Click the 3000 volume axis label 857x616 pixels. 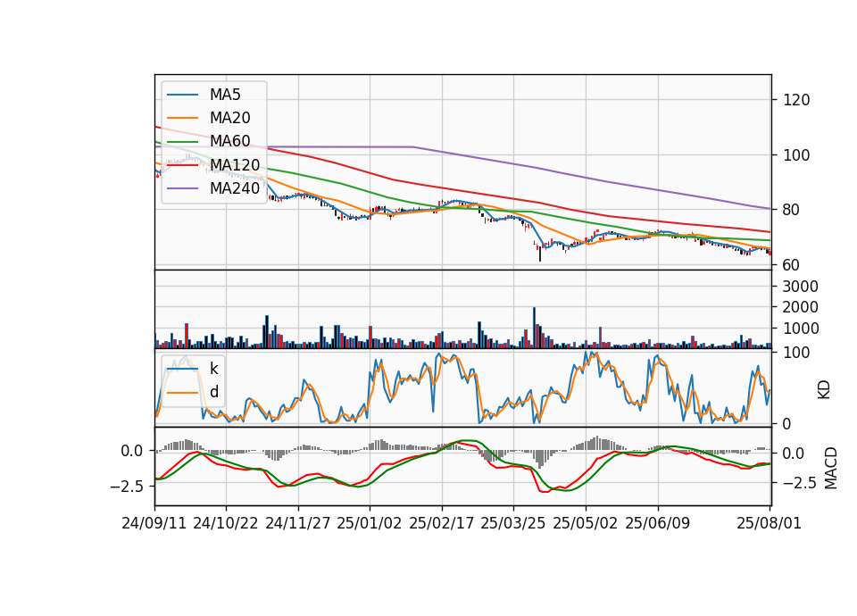pyautogui.click(x=801, y=287)
